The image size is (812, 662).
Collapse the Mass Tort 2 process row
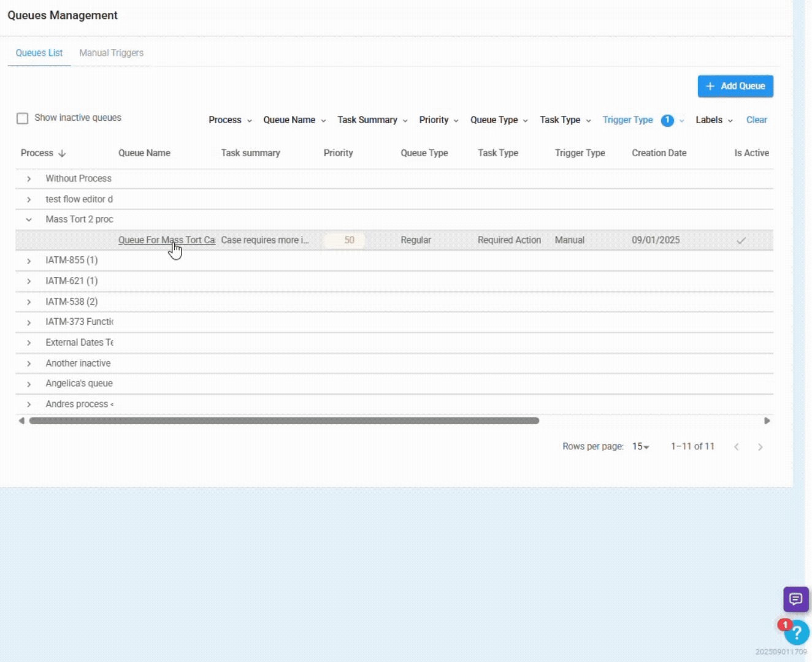tap(29, 219)
